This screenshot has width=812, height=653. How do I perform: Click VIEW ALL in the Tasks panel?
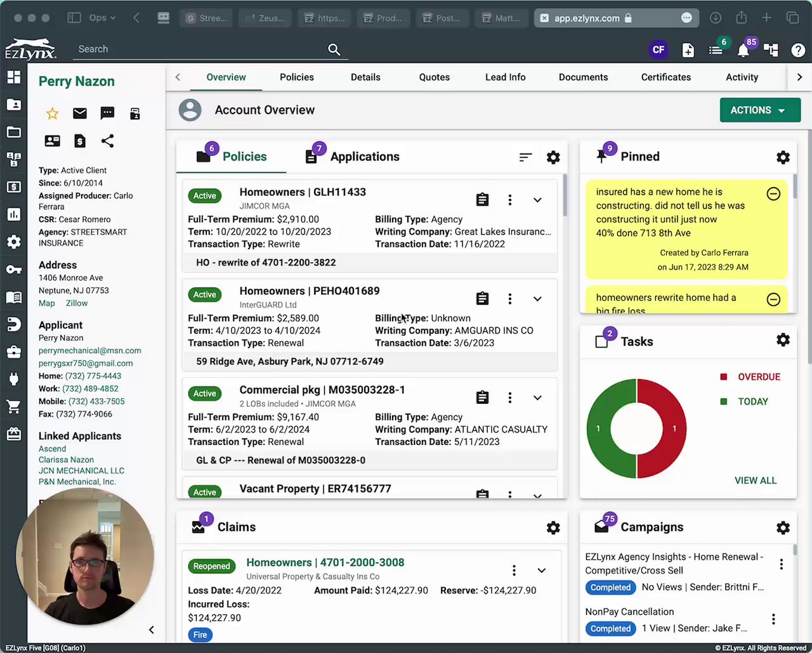756,481
